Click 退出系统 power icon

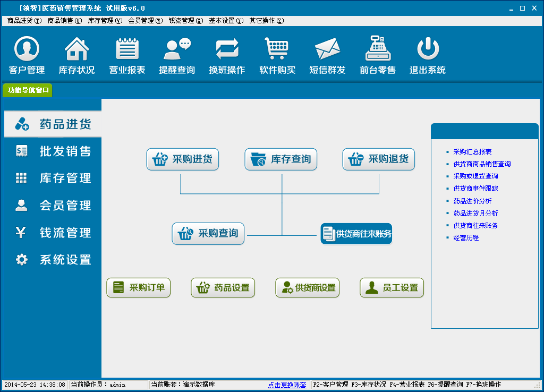coord(427,50)
